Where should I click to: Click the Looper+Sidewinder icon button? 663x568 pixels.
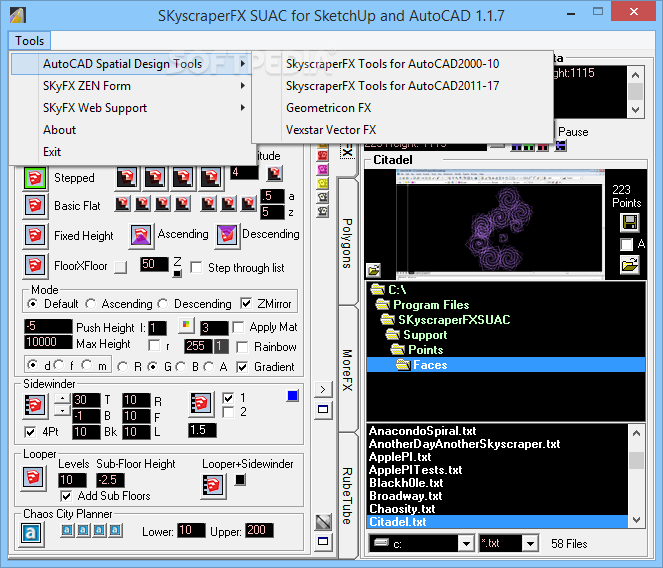213,486
